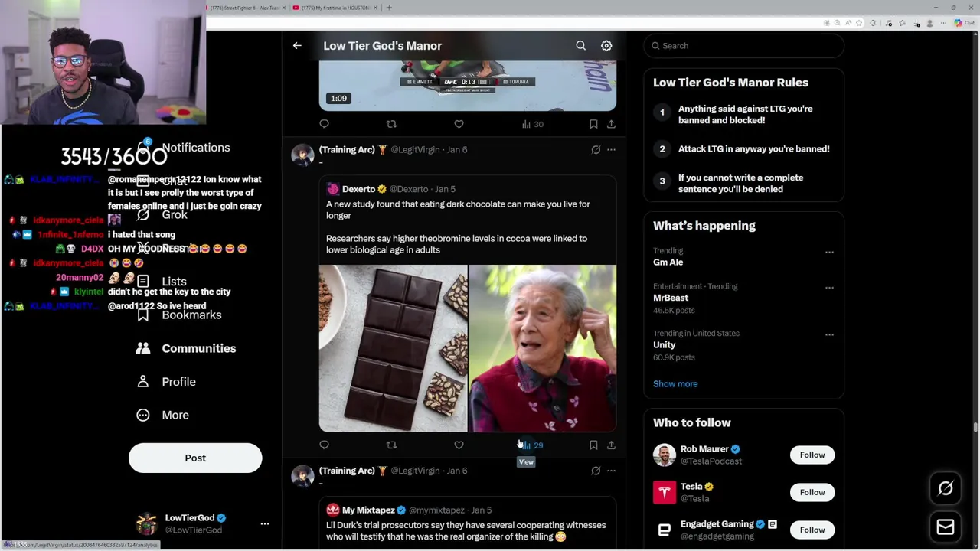Switch to My first time in HOUSTON tab
The width and height of the screenshot is (980, 551).
tap(335, 8)
